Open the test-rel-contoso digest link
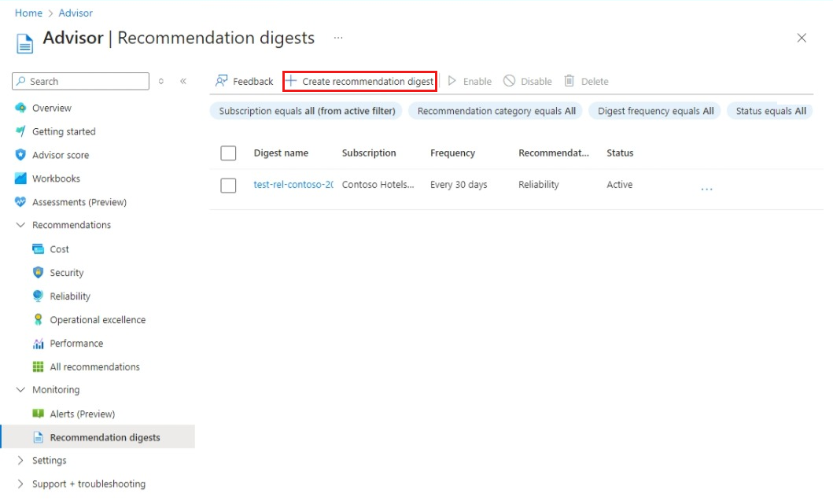The image size is (833, 504). 293,184
